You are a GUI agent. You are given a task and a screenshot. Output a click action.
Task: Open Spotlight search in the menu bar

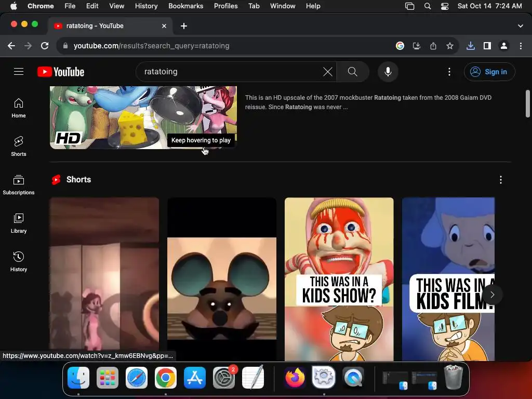click(x=428, y=6)
